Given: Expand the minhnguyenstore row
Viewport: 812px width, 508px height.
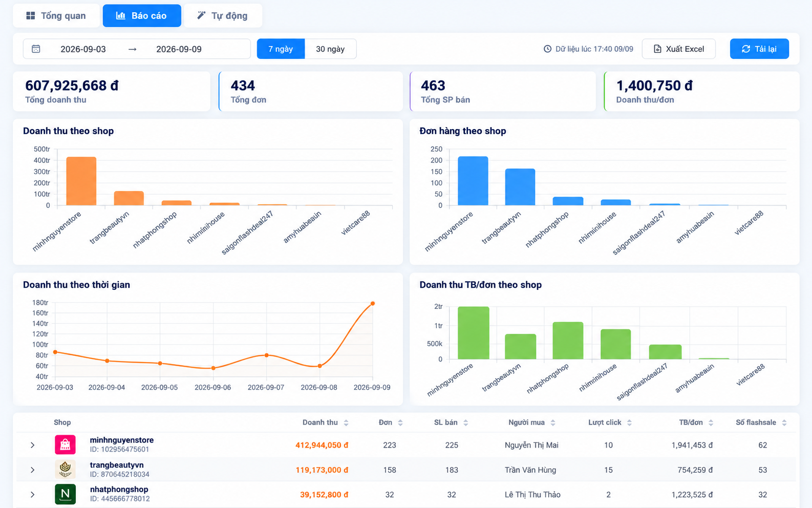Looking at the screenshot, I should (32, 445).
